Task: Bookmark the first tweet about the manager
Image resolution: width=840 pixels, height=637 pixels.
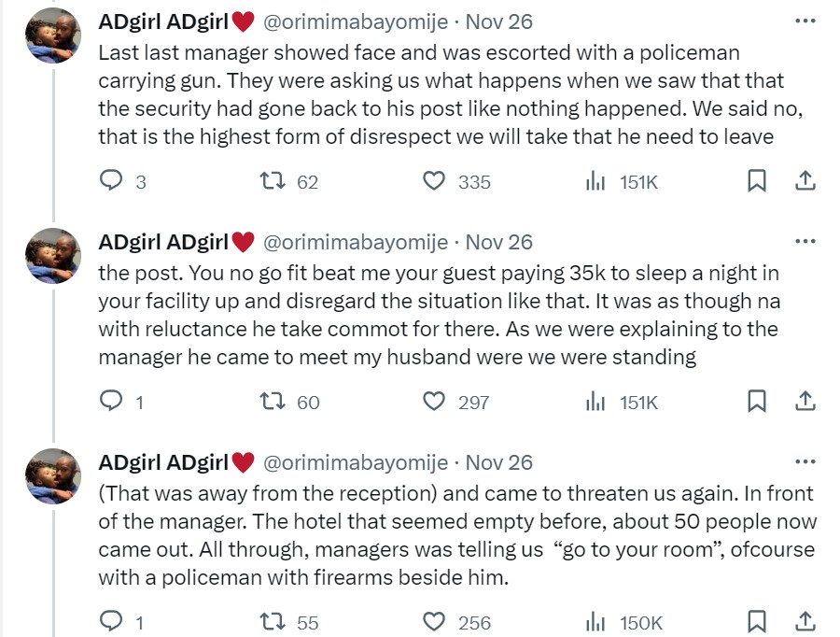Action: coord(757,181)
